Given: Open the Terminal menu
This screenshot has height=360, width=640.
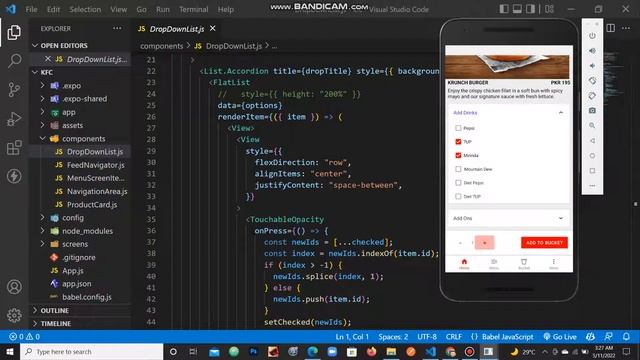Looking at the screenshot, I should [x=193, y=9].
